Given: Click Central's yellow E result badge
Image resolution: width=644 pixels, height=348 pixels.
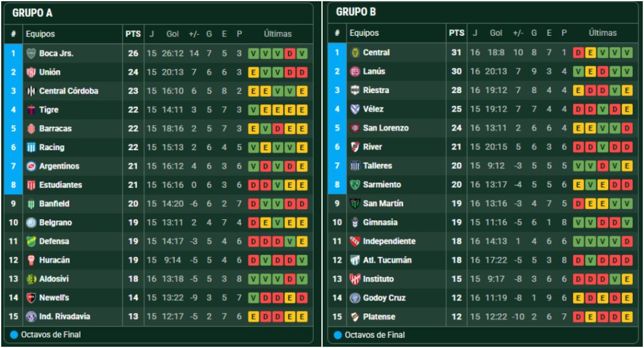Looking at the screenshot, I should 591,53.
